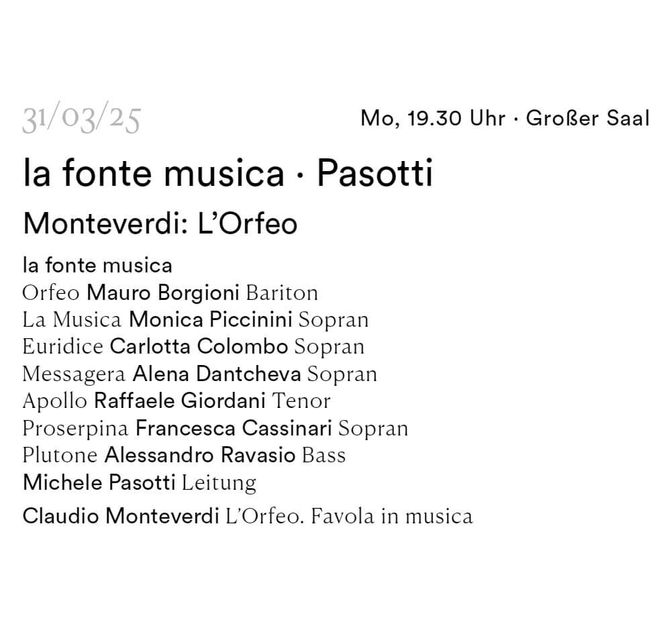Click the headline 'la fonte musica · Pasotti'
Image resolution: width=672 pixels, height=624 pixels.
[x=228, y=172]
